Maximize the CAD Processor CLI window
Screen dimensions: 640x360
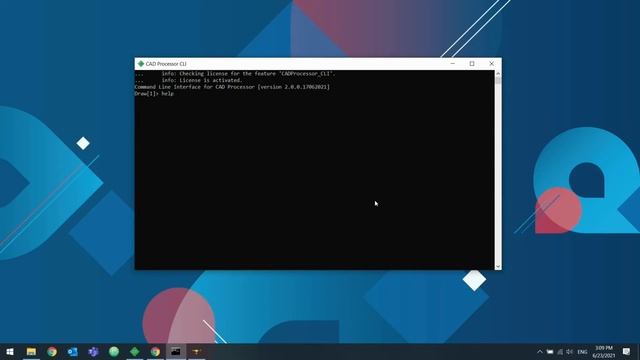click(472, 64)
